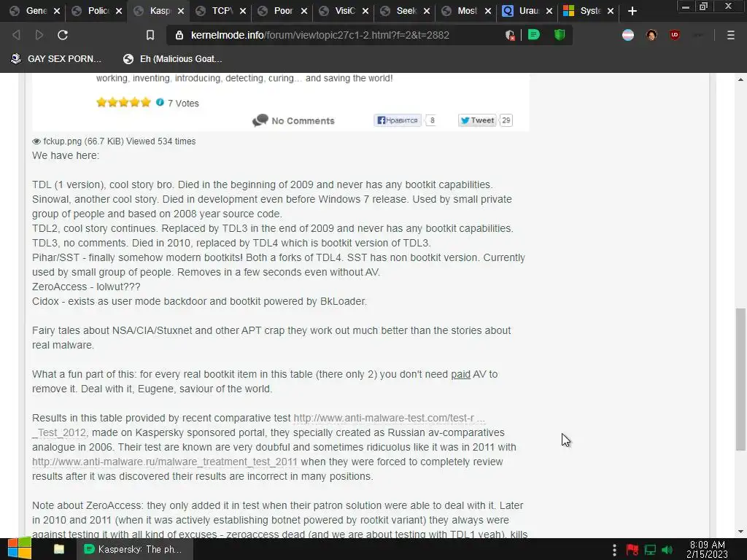Click the volume speaker tray icon

pos(667,550)
